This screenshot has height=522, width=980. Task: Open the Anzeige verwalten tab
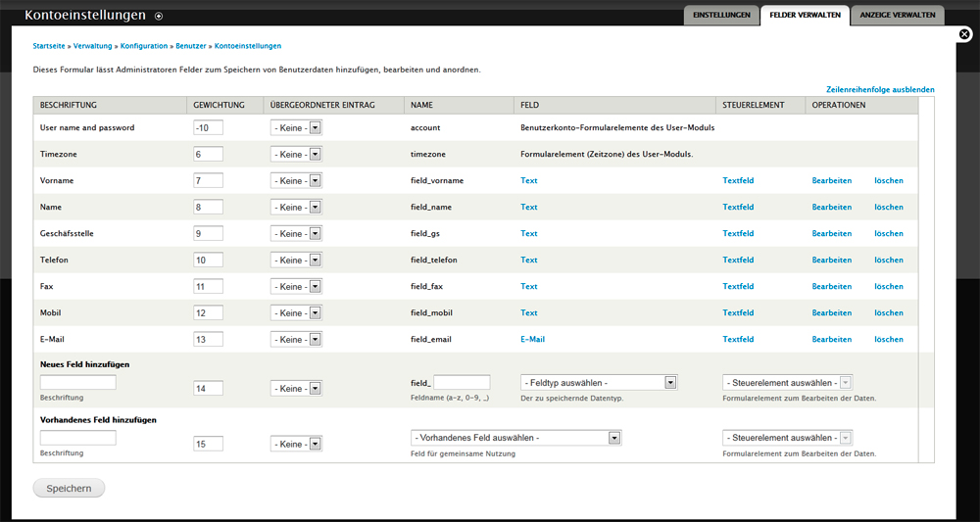pos(897,15)
